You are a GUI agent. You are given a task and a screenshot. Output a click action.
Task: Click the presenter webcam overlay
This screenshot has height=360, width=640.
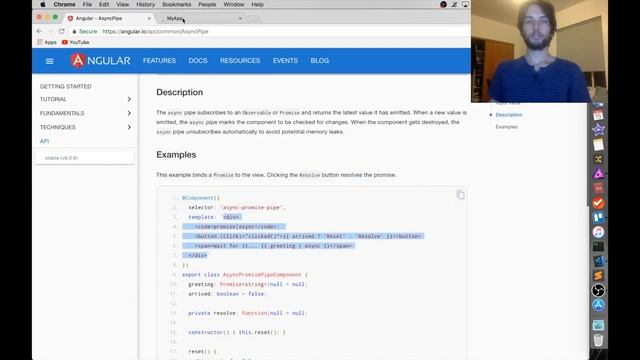tap(539, 51)
